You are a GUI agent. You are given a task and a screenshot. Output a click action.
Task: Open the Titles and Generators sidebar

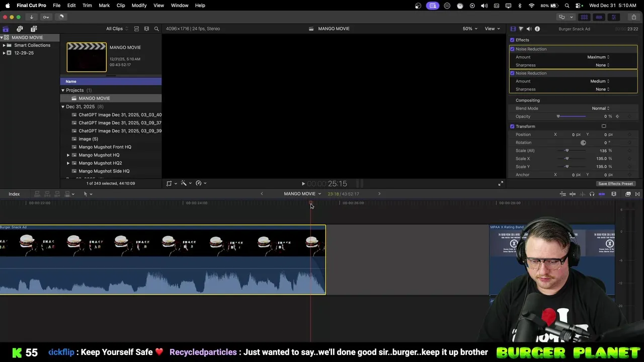tap(33, 29)
